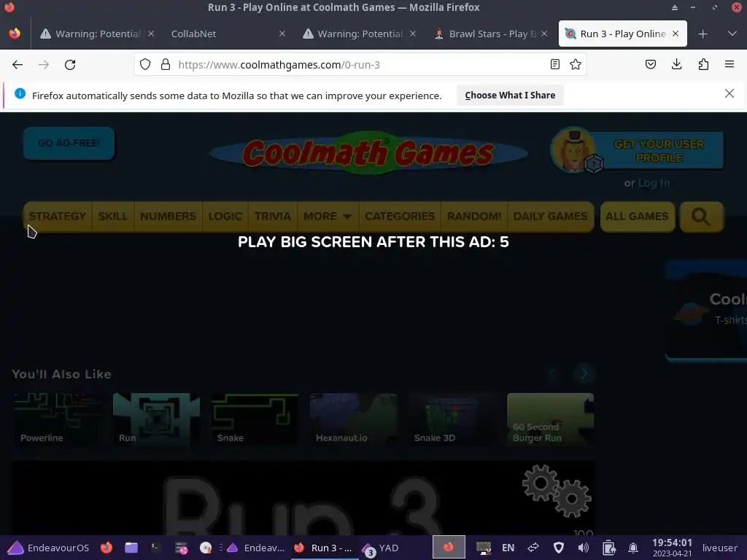Reload the Run 3 page
Viewport: 747px width, 560px height.
tap(70, 65)
